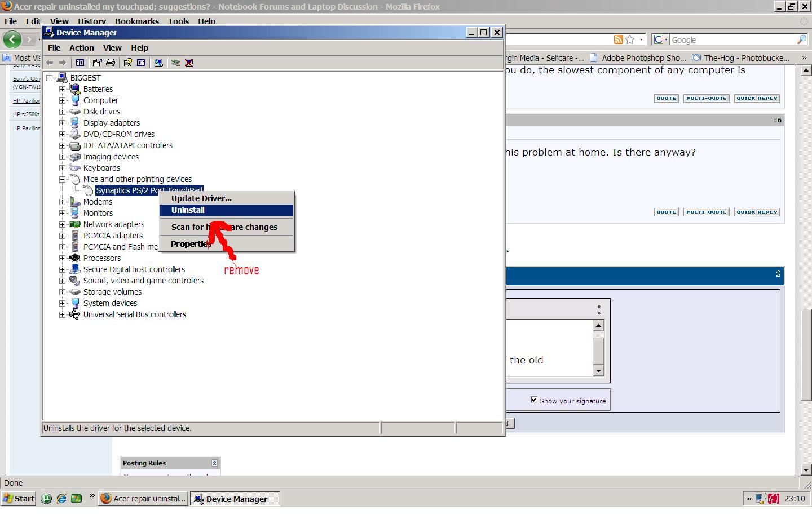The image size is (812, 515).
Task: Select Uninstall from the context menu
Action: click(x=226, y=210)
